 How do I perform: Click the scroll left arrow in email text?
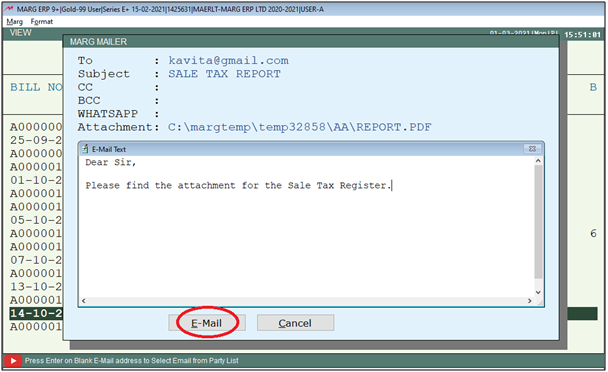(x=84, y=301)
